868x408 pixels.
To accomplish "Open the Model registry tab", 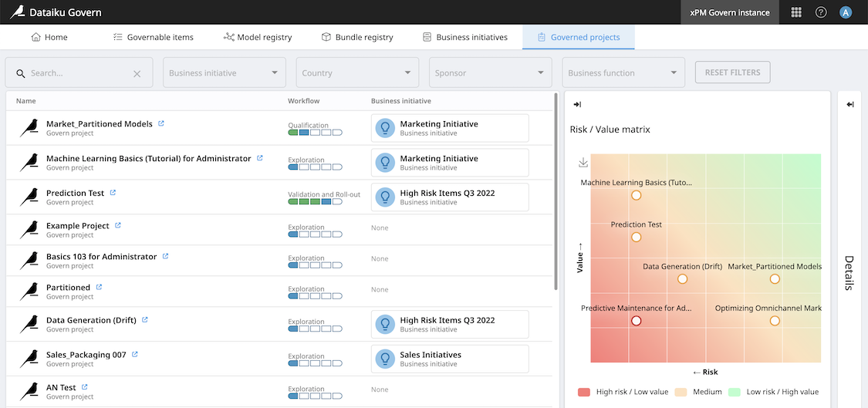I will [x=258, y=37].
